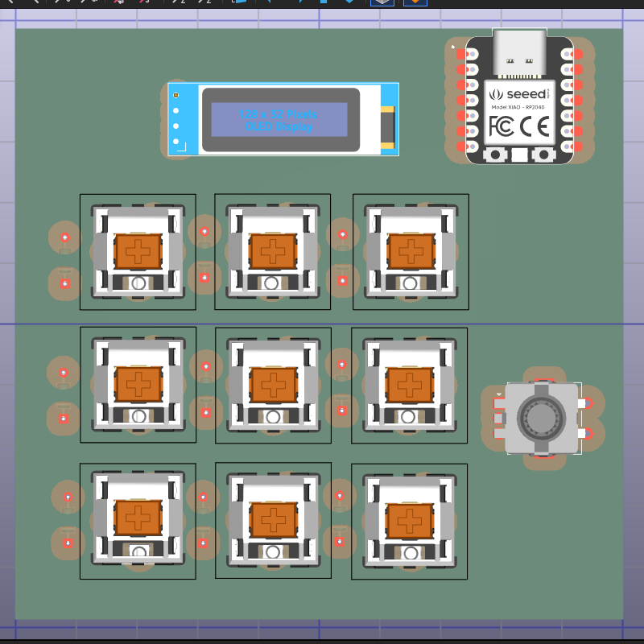Select the middle-row right key switch

click(x=410, y=386)
